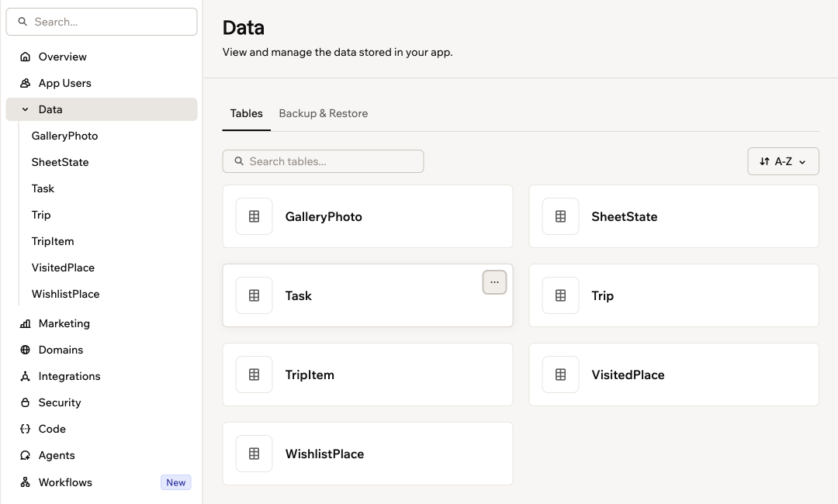This screenshot has height=504, width=838.
Task: Click the SheetState card table icon
Action: [x=561, y=216]
